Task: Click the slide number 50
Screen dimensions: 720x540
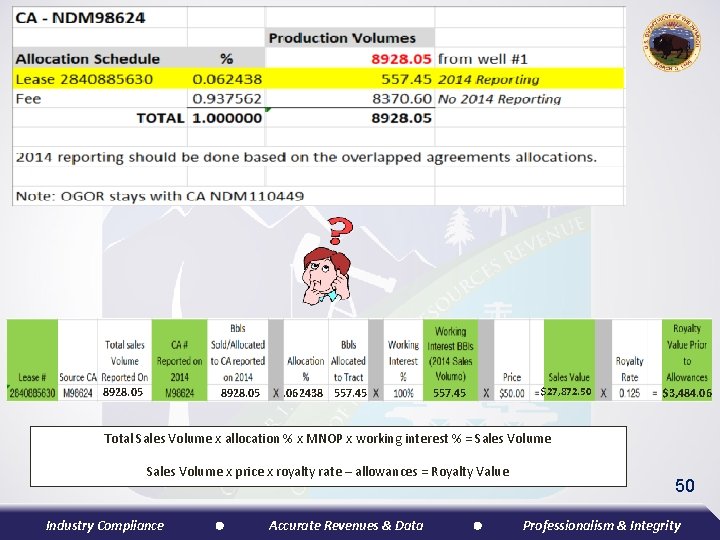Action: coord(685,485)
